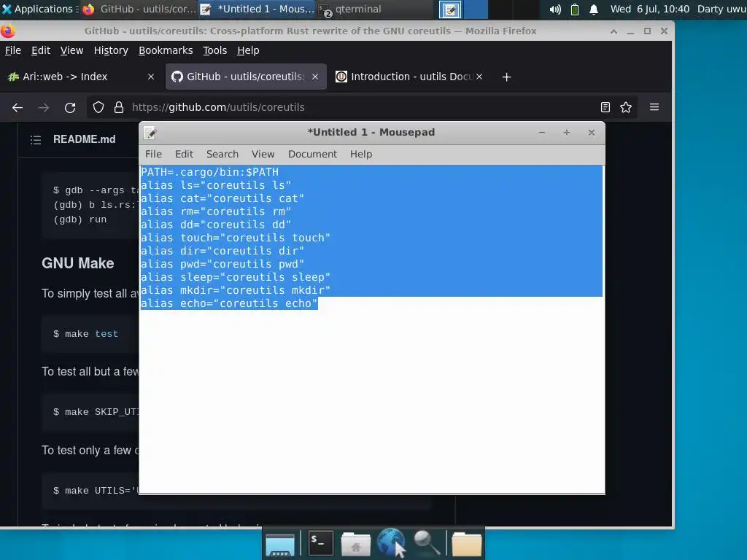
Task: Switch to Firefox from the taskbar
Action: 139,9
